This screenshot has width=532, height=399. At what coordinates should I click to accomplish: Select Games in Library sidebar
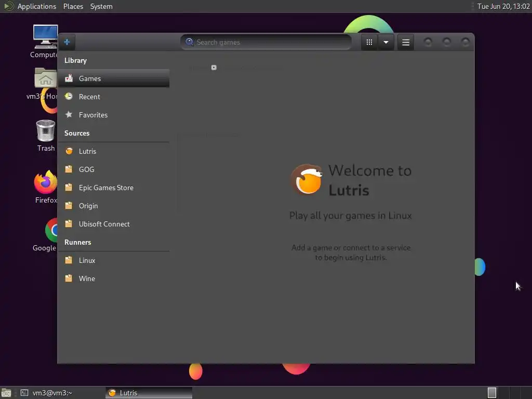[114, 78]
